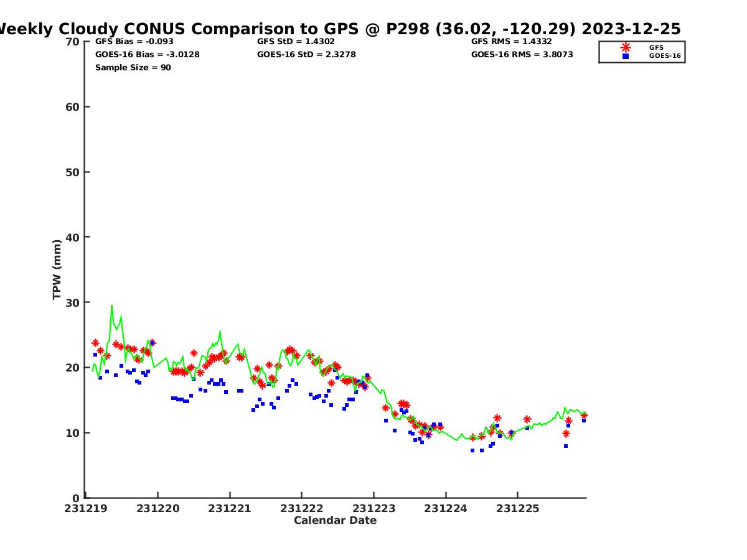Click the 70 y-axis tick label
747x560 pixels.
(73, 42)
